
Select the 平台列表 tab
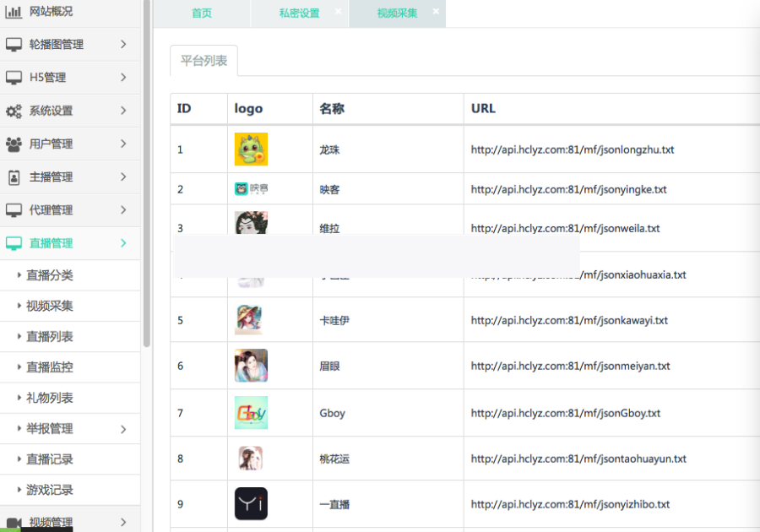coord(203,61)
